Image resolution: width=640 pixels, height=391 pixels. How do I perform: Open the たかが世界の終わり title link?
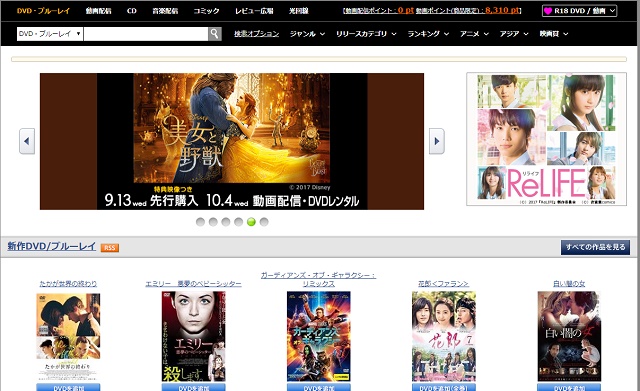click(68, 283)
